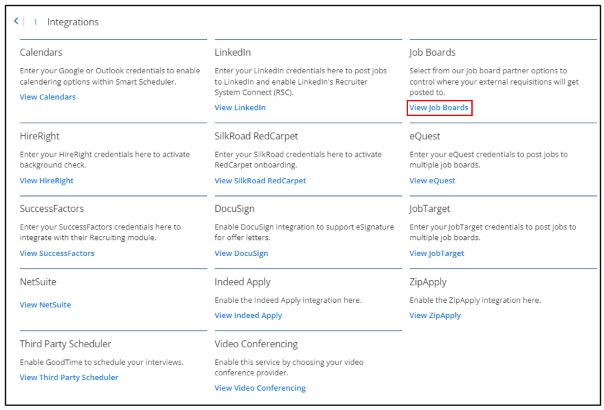Open the View Calendars link
604x410 pixels.
[48, 97]
